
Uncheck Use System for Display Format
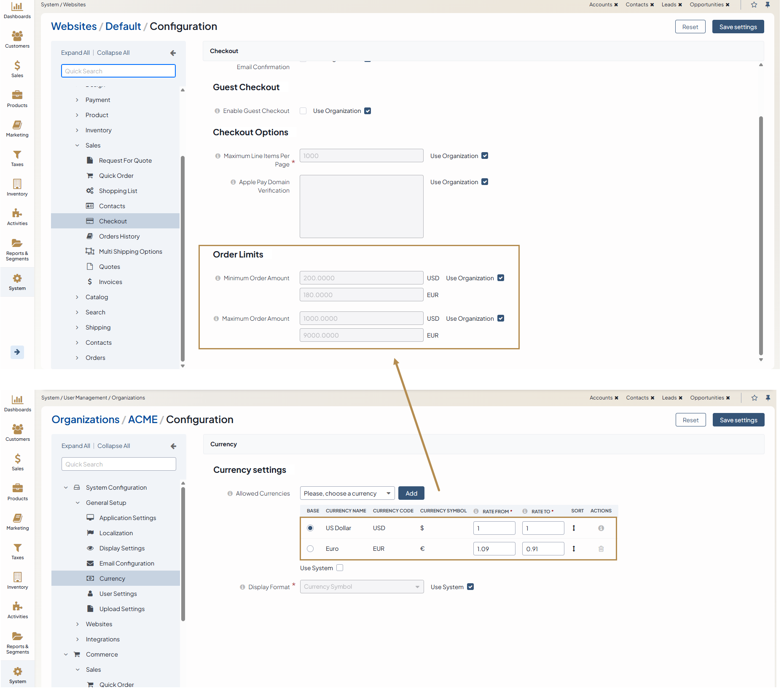coord(470,587)
